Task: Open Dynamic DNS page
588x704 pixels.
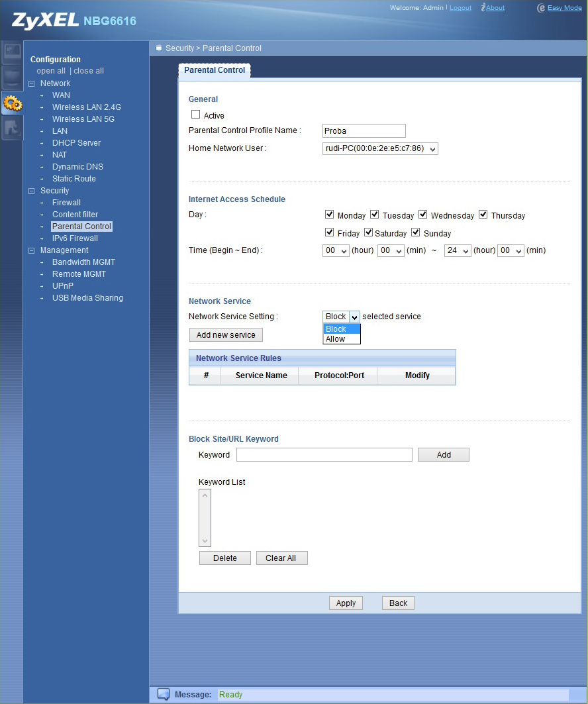Action: (77, 167)
